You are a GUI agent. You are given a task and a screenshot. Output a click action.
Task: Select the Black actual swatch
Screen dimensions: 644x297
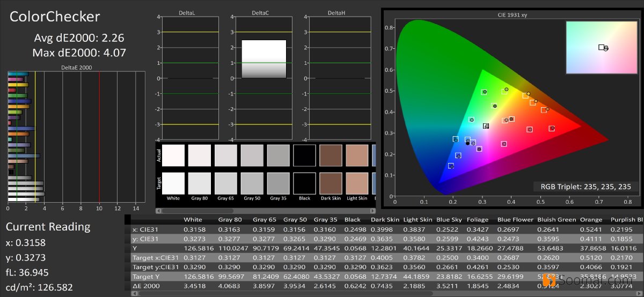[x=304, y=155]
